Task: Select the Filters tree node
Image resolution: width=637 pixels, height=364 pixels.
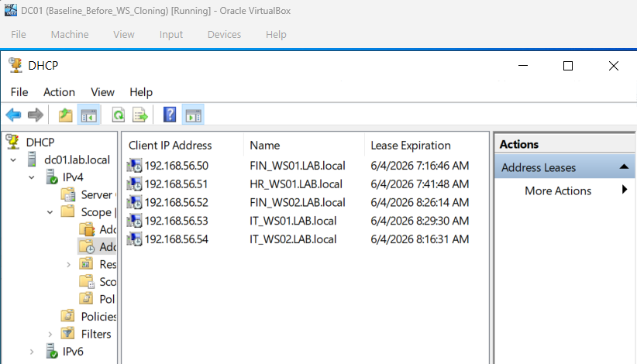Action: [x=96, y=334]
